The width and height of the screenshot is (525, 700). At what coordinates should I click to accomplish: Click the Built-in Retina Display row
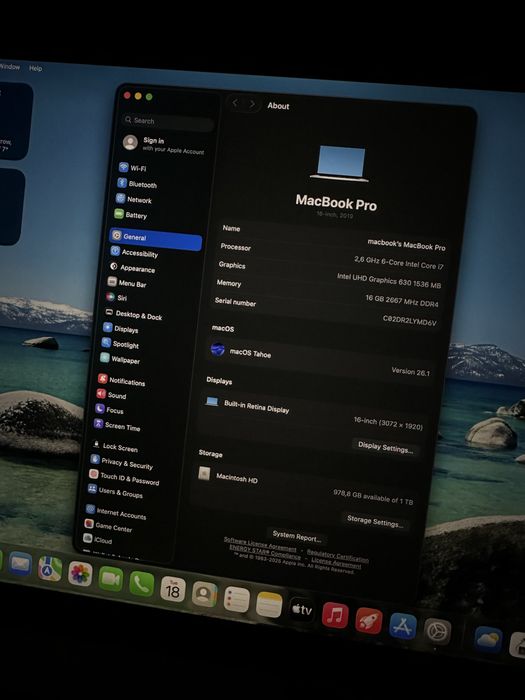click(x=312, y=413)
